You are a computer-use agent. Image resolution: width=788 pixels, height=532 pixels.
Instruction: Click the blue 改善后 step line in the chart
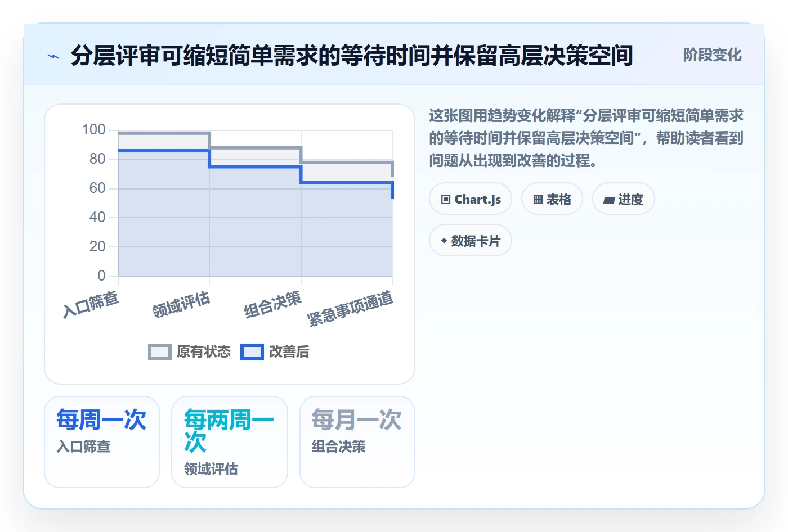[255, 166]
